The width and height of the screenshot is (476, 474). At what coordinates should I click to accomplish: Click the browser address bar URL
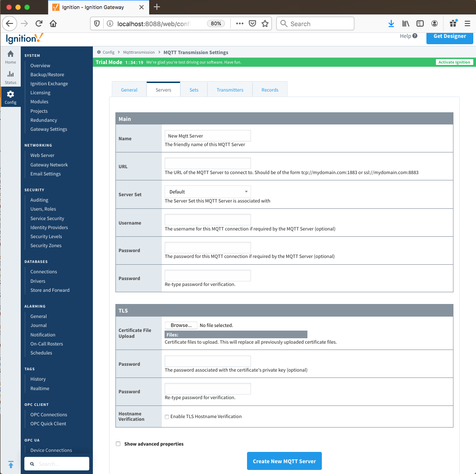pyautogui.click(x=154, y=24)
